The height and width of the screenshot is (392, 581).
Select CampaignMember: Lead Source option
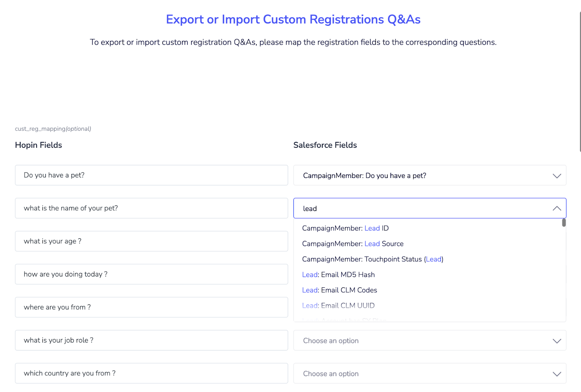pyautogui.click(x=353, y=244)
